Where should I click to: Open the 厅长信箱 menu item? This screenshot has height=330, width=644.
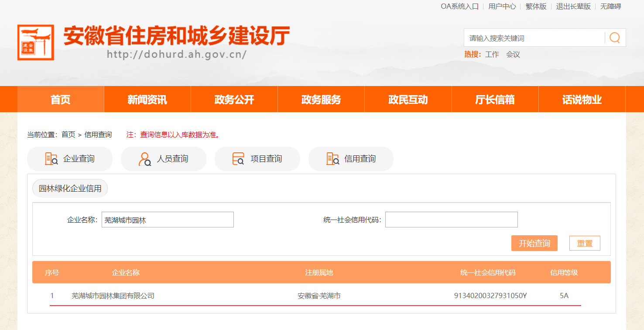tap(495, 100)
